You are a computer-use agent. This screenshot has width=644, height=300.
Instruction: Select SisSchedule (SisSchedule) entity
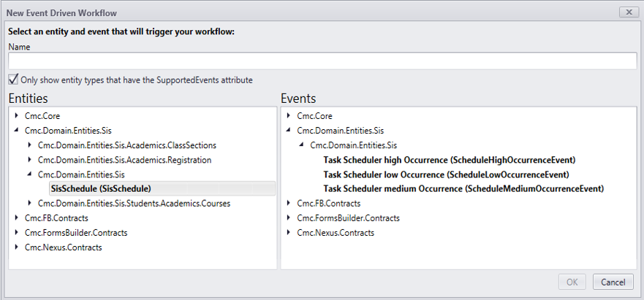click(x=101, y=188)
